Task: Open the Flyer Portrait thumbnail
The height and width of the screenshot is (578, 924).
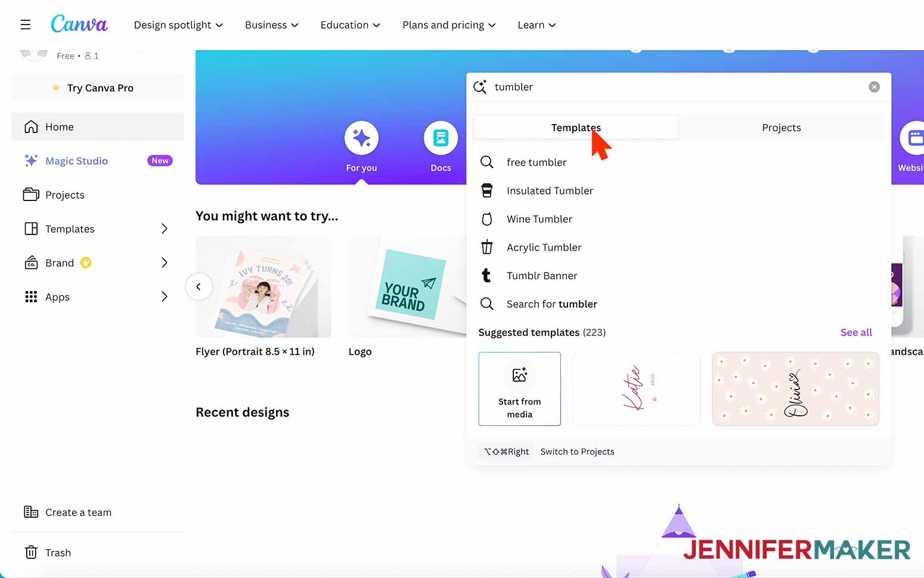Action: [x=263, y=287]
